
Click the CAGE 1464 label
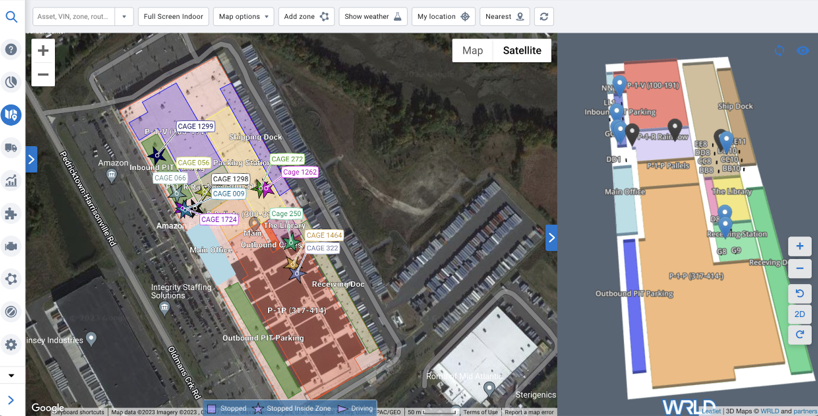pos(324,235)
